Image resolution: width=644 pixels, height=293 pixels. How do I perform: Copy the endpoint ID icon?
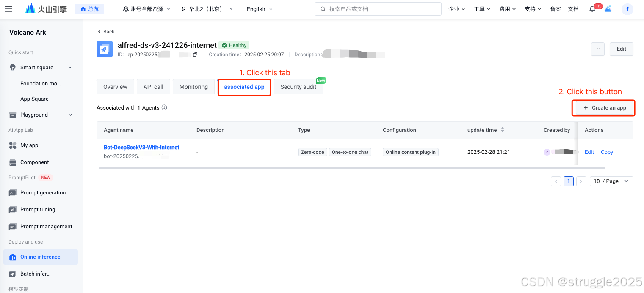[195, 55]
